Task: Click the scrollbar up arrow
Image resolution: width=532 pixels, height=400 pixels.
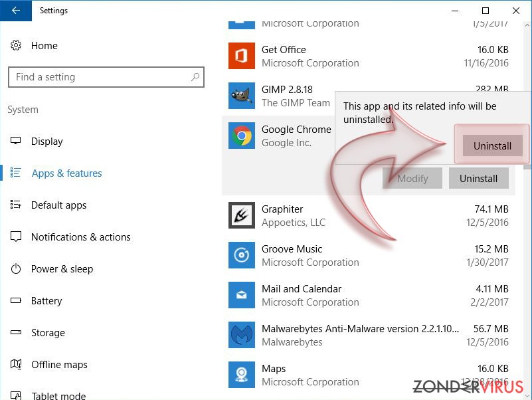Action: [527, 25]
